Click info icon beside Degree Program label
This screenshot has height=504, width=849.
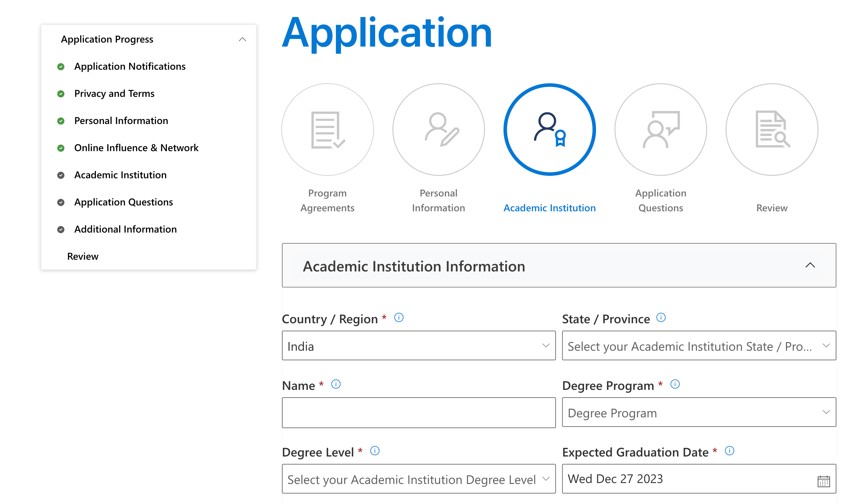[x=675, y=384]
